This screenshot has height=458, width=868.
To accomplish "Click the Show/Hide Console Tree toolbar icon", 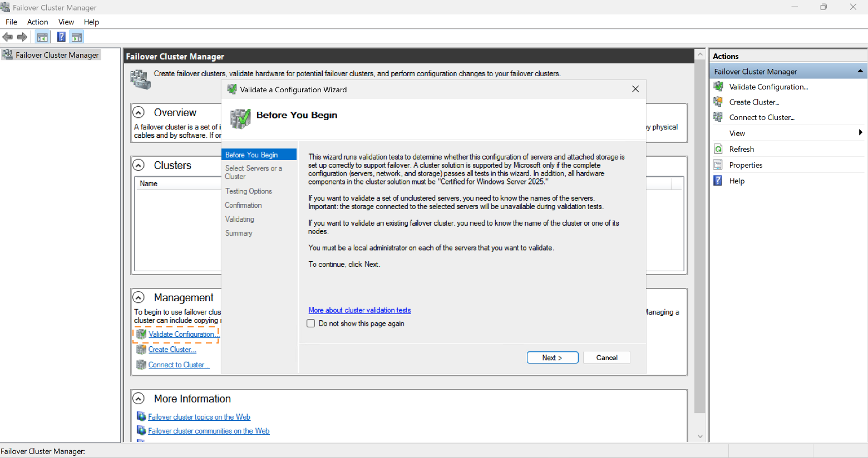I will coord(42,37).
